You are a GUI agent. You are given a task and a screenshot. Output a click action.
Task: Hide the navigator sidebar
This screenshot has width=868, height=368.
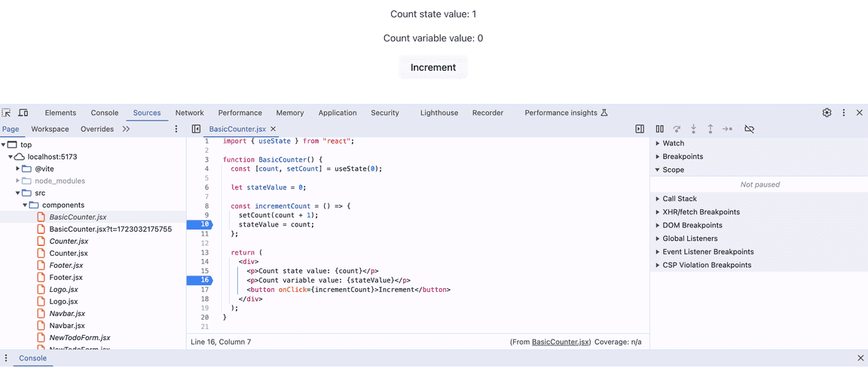(196, 129)
